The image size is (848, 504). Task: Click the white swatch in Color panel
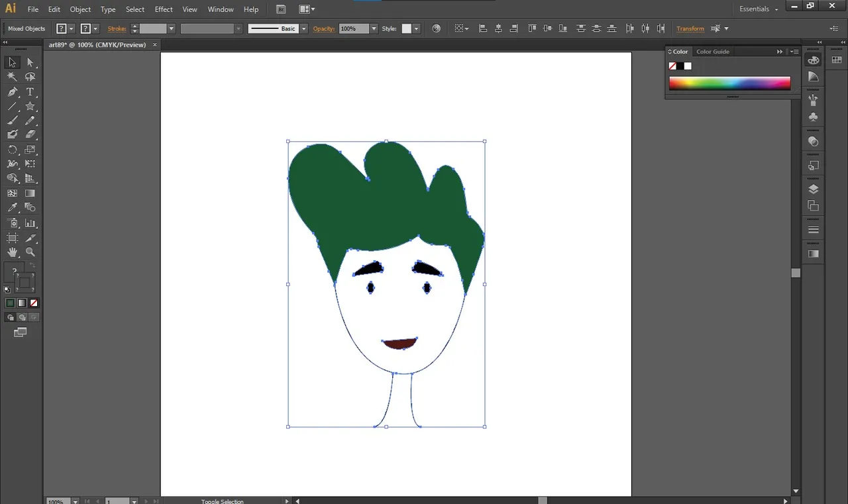pos(688,66)
